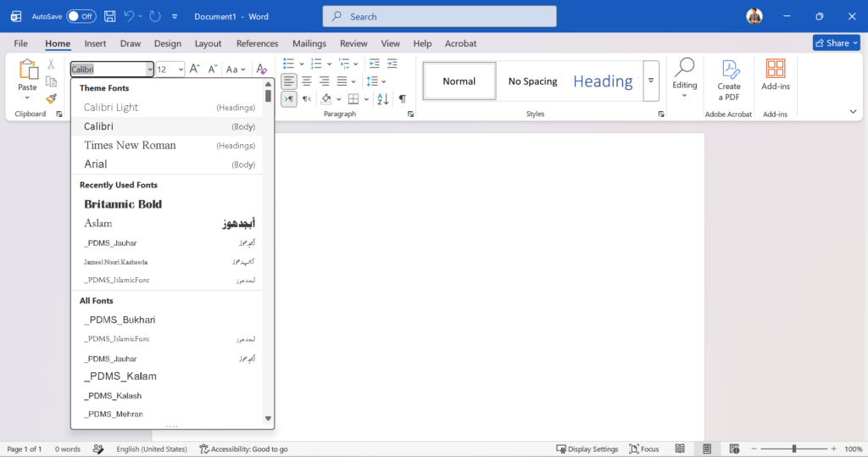Click the Bullets list icon
Image resolution: width=868 pixels, height=457 pixels.
tap(288, 64)
